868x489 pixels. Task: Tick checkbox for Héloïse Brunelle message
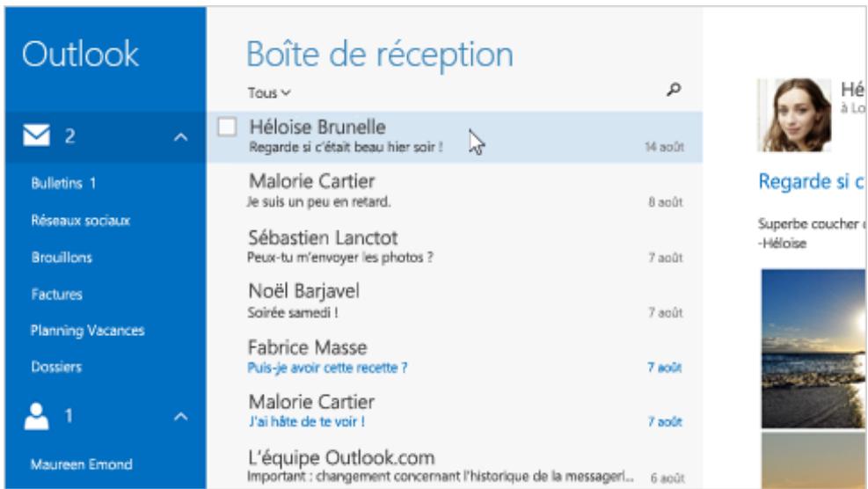click(x=227, y=127)
